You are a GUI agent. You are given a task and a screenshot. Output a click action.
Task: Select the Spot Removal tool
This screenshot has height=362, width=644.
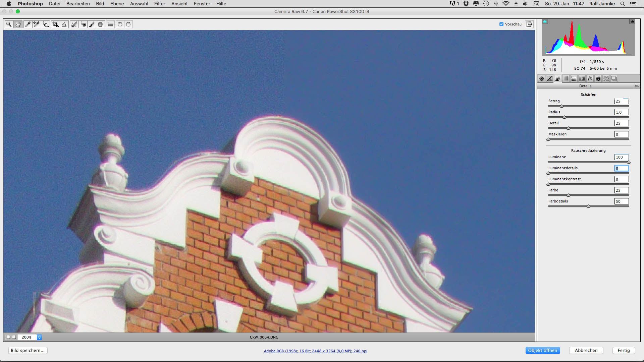click(x=74, y=24)
